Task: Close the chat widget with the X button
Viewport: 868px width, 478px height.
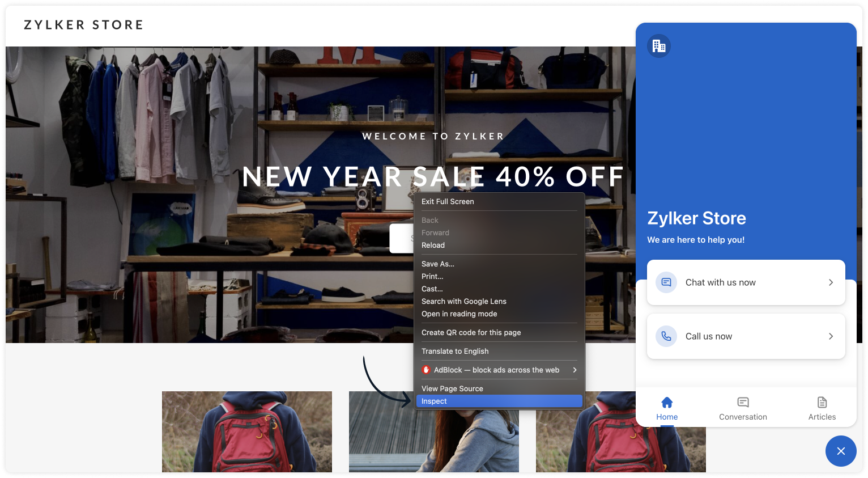Action: (x=841, y=451)
